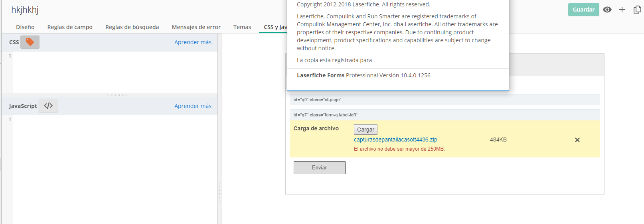Click the copy form icon

point(637,10)
